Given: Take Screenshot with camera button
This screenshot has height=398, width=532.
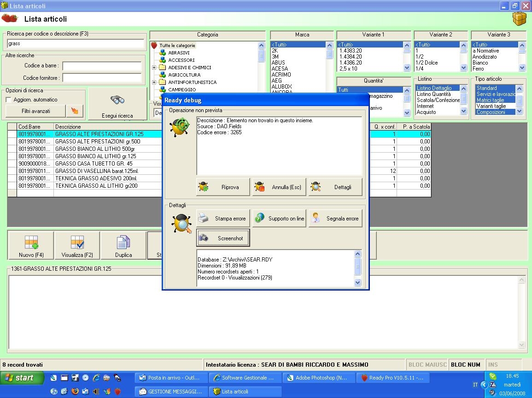Looking at the screenshot, I should click(x=223, y=238).
